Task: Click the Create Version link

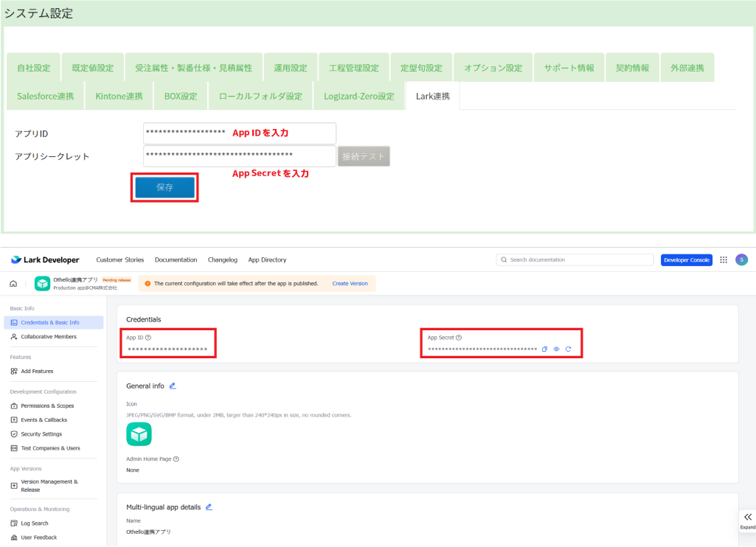Action: tap(350, 283)
